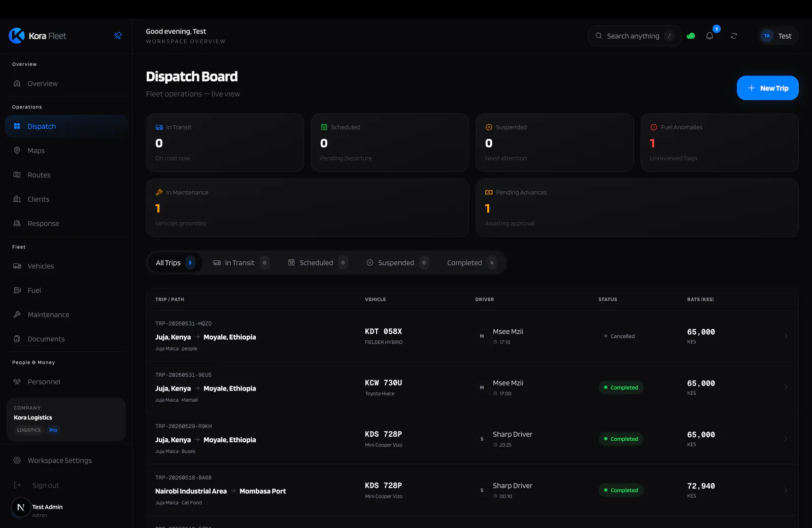Click Completed badge for KCW 730U
The width and height of the screenshot is (812, 528).
[x=621, y=388]
